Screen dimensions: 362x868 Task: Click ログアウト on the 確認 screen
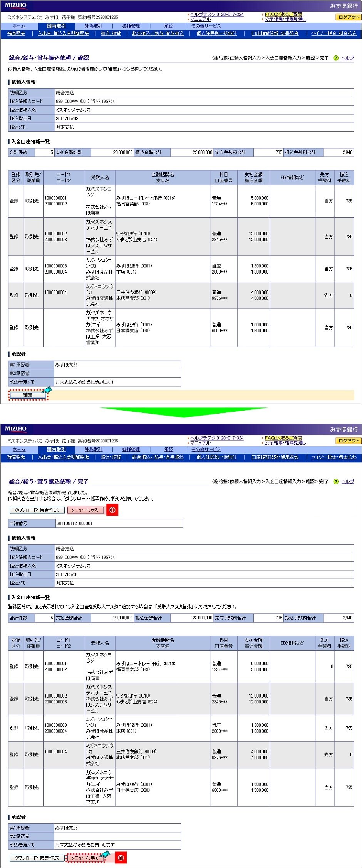point(349,17)
